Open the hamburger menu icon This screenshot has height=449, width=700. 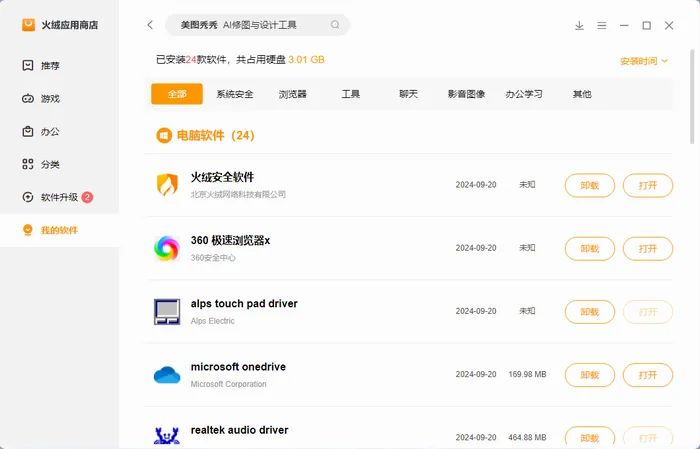pos(602,25)
